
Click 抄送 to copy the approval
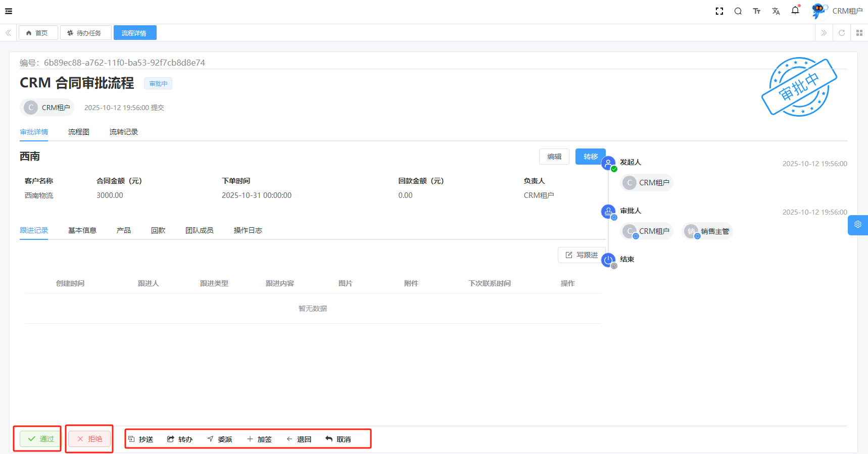(x=141, y=439)
